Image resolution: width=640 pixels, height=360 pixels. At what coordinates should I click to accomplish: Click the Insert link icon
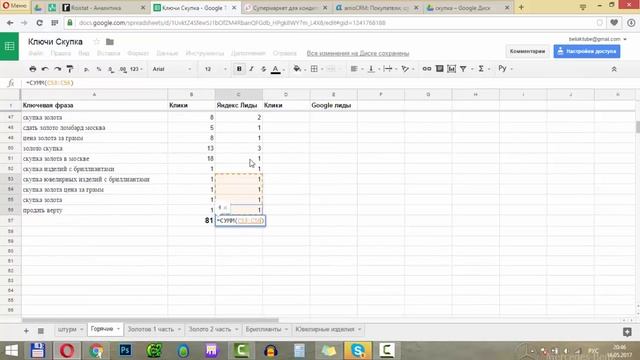427,69
